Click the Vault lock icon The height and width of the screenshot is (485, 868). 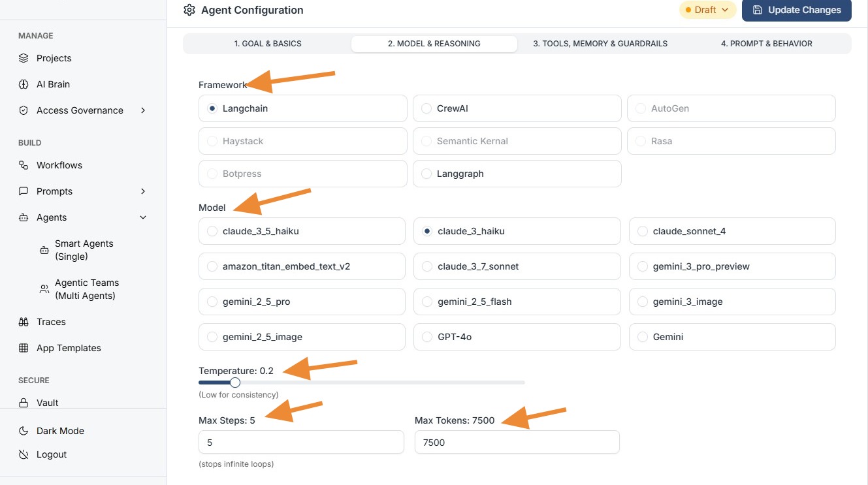[x=24, y=403]
